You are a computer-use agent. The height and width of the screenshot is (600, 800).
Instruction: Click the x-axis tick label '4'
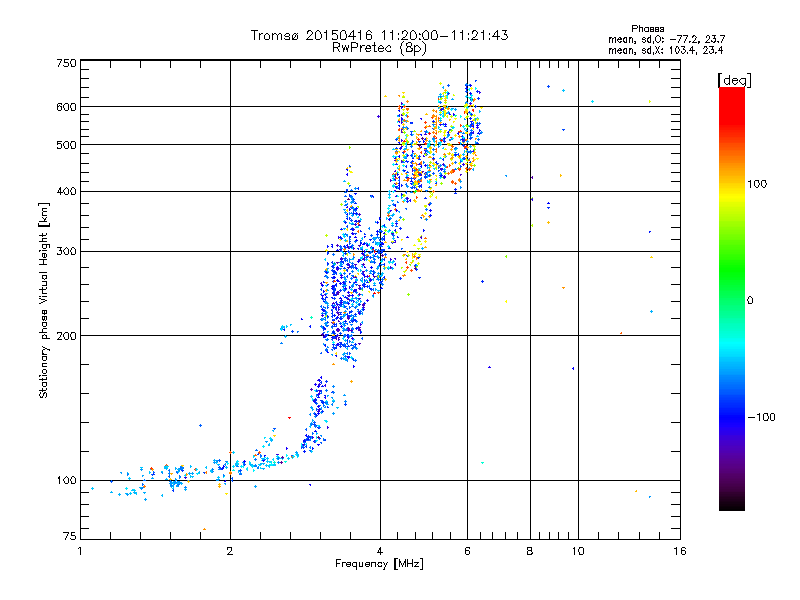[x=380, y=551]
